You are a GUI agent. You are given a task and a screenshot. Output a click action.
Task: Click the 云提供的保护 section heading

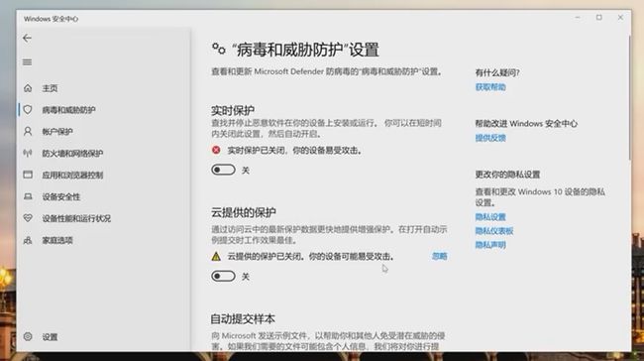[x=243, y=212]
